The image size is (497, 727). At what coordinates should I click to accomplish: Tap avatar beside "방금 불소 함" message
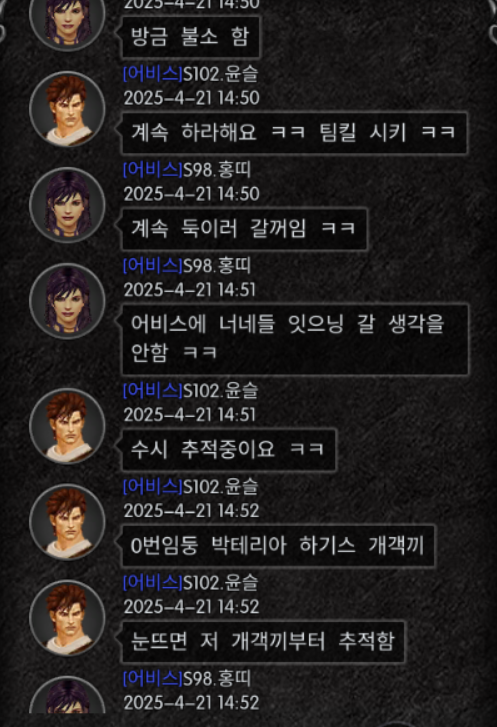[67, 19]
